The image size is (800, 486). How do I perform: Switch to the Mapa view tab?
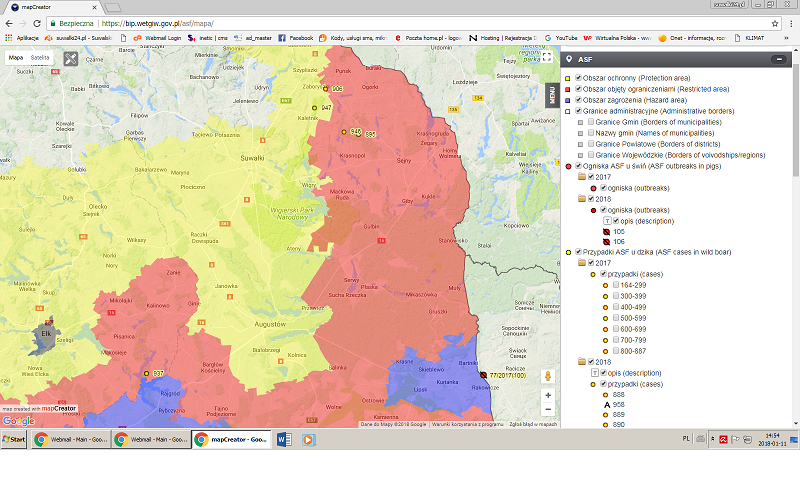(x=16, y=58)
